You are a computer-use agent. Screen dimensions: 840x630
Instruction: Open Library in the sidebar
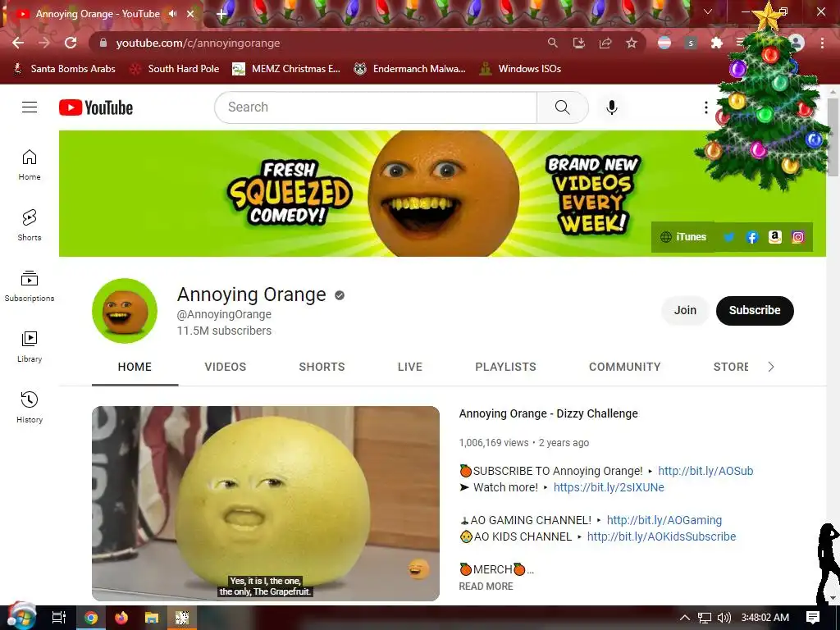click(30, 347)
